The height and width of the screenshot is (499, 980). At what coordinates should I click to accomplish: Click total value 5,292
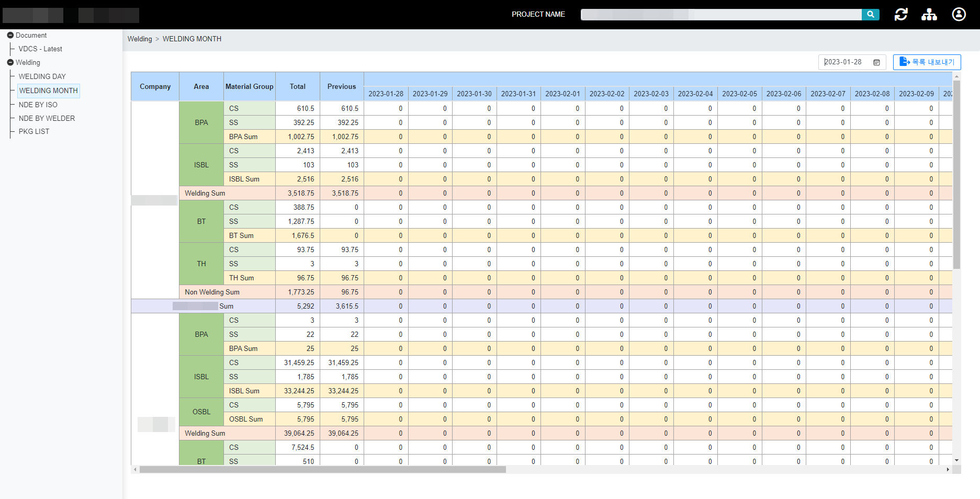click(306, 306)
